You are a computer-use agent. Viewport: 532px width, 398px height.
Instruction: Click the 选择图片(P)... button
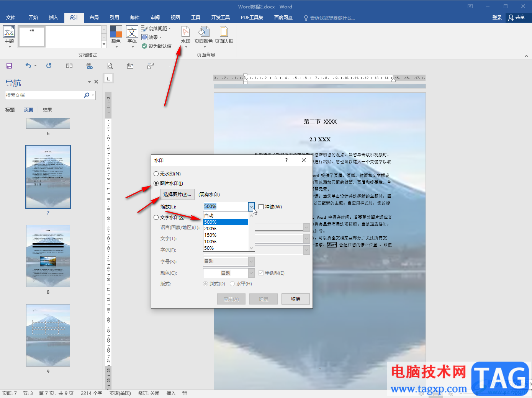pyautogui.click(x=177, y=195)
